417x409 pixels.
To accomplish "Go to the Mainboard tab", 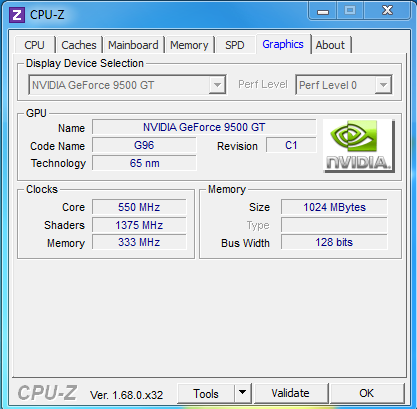I will (x=133, y=45).
